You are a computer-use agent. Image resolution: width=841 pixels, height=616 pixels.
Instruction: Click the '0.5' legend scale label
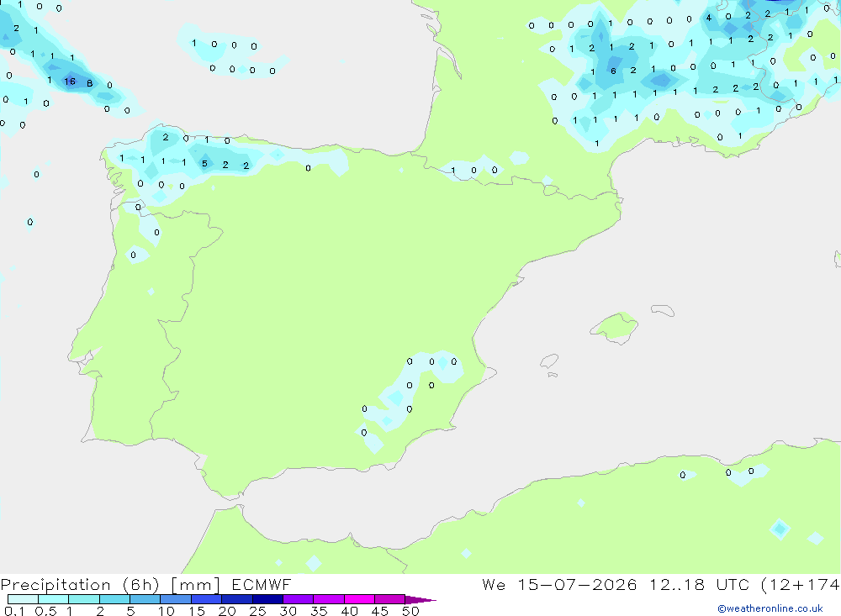(x=45, y=611)
